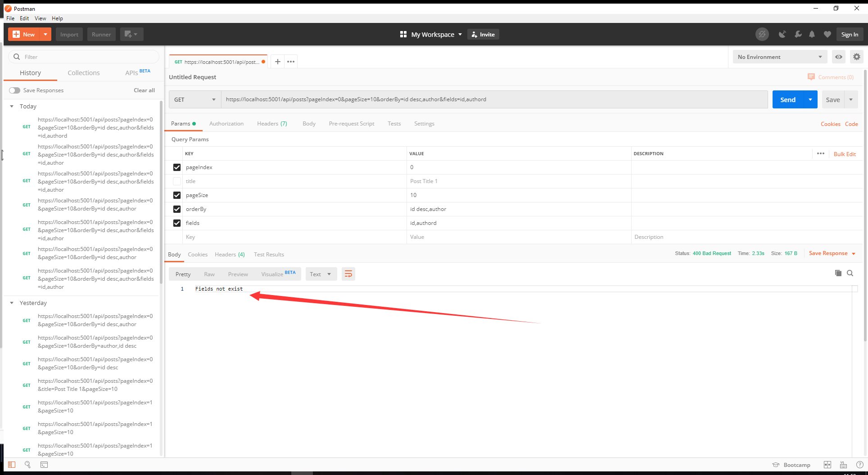Screen dimensions: 868x475
Task: Click the Import button
Action: [69, 34]
